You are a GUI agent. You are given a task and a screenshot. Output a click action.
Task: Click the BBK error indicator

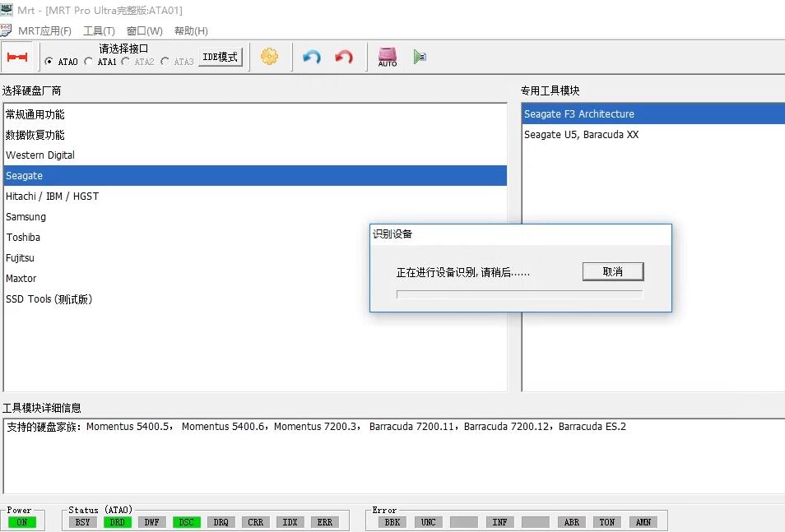coord(392,522)
